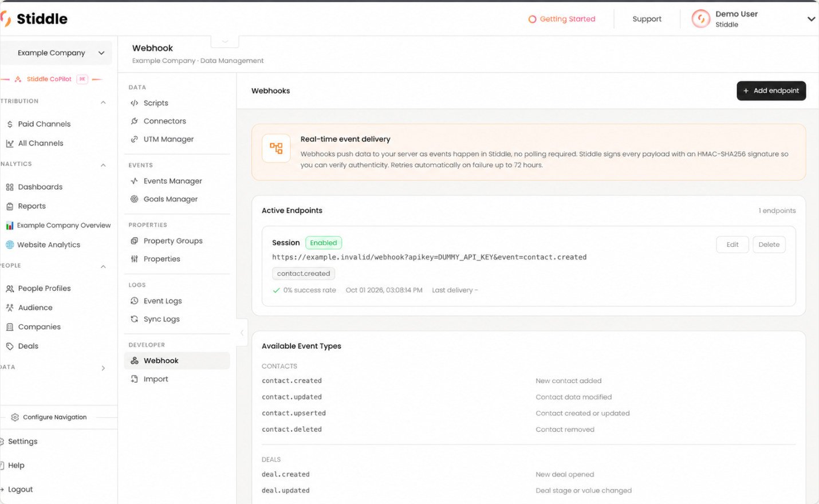Collapse the Data Management side panel arrow

[x=242, y=332]
